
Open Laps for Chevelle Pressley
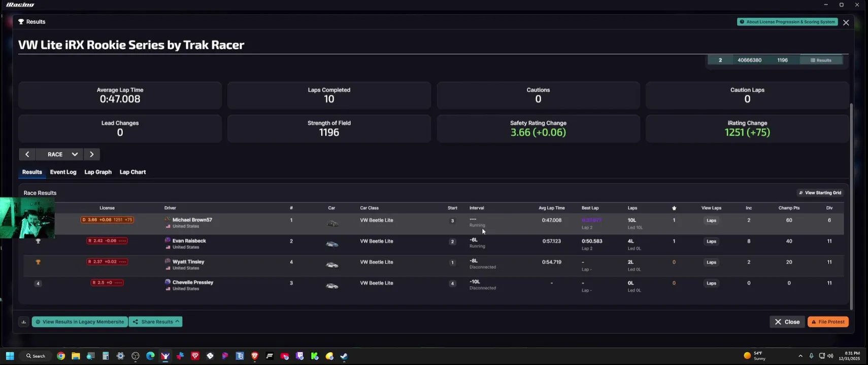coord(711,283)
